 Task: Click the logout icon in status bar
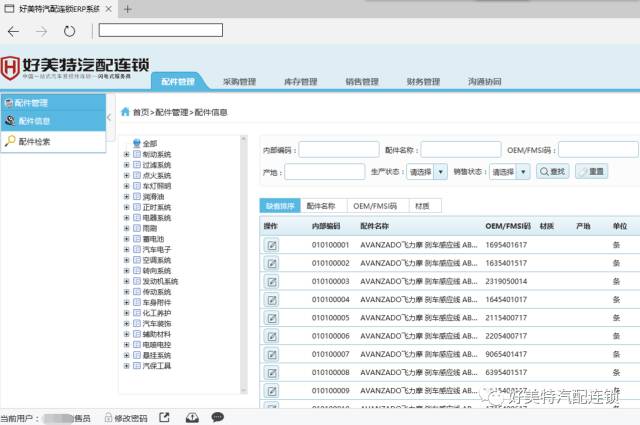click(x=164, y=417)
